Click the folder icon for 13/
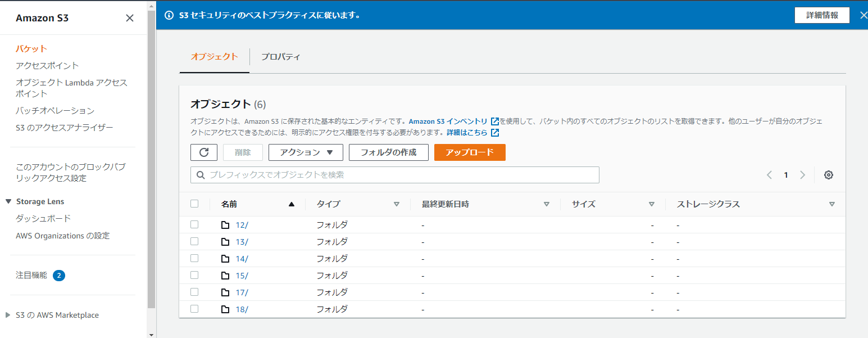This screenshot has height=338, width=868. pos(225,242)
